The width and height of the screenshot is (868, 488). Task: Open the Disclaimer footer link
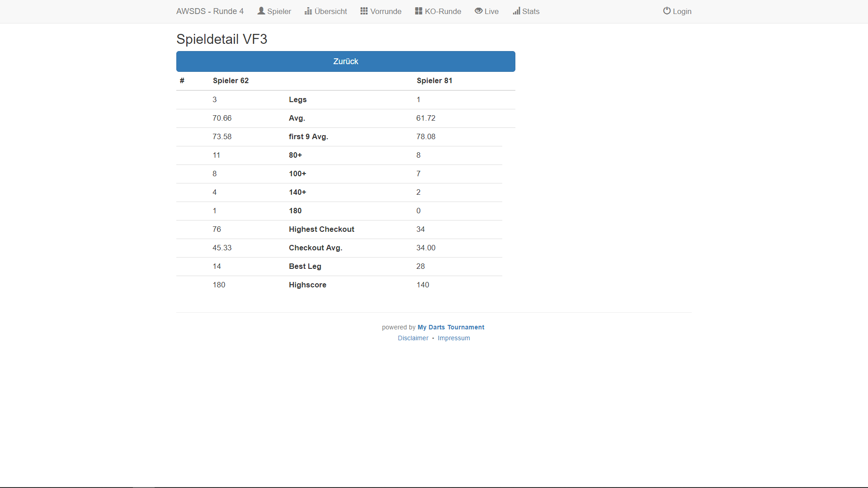click(413, 338)
